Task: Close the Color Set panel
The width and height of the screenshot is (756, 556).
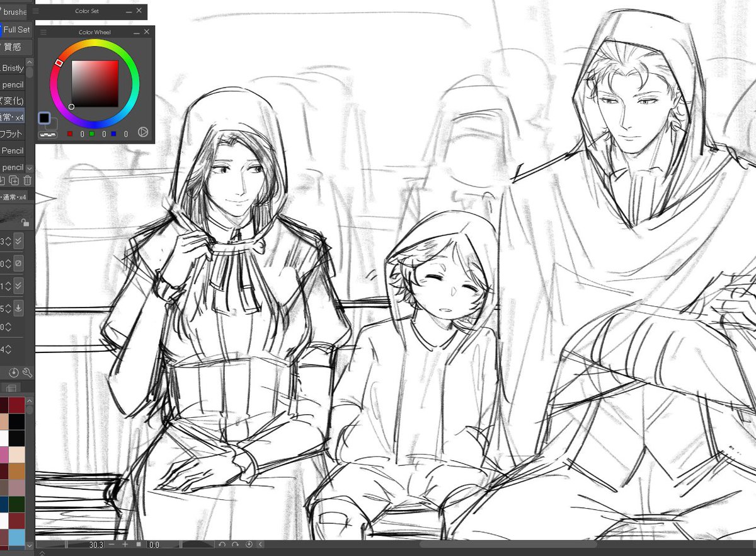Action: tap(139, 11)
